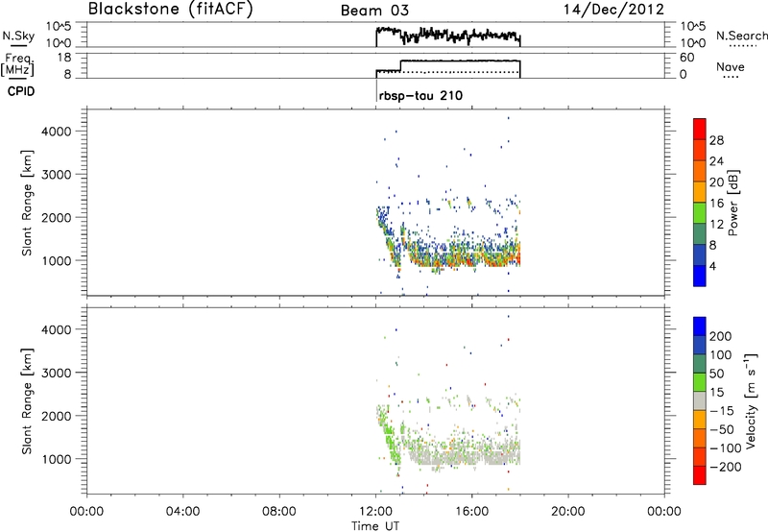Click the blue bottom segment of Power color bar

[700, 276]
